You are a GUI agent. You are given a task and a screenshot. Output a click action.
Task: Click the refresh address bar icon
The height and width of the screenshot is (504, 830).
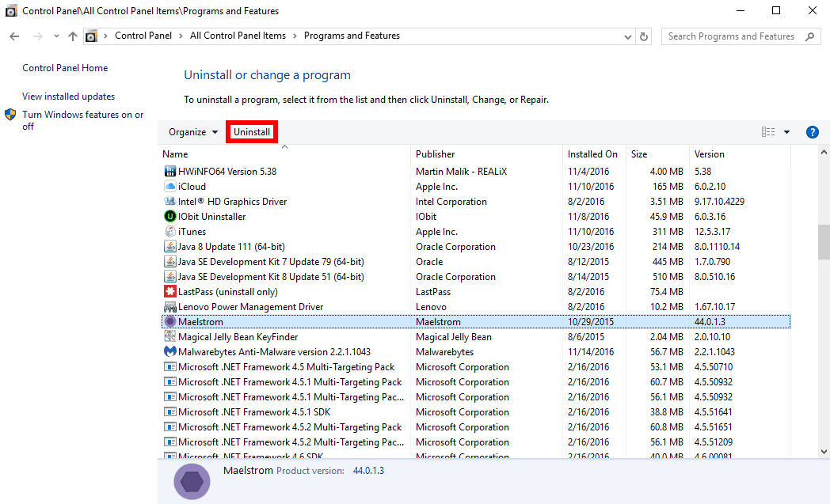(644, 36)
